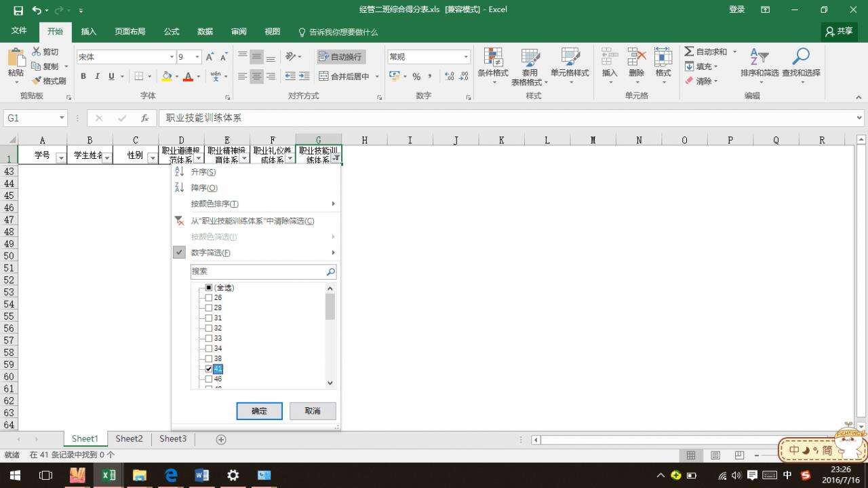The image size is (868, 488).
Task: Align text right in the ribbon
Action: [x=271, y=77]
